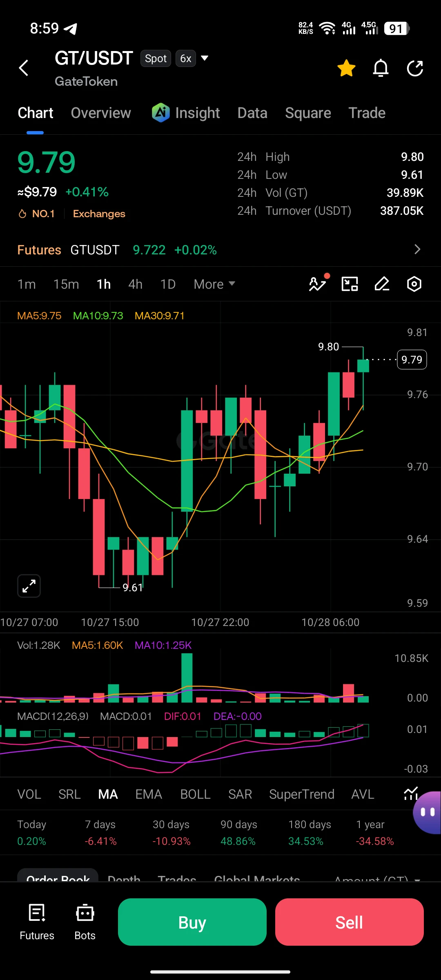Tap the MACD(12,26,9) indicator label
The width and height of the screenshot is (441, 980).
tap(53, 716)
